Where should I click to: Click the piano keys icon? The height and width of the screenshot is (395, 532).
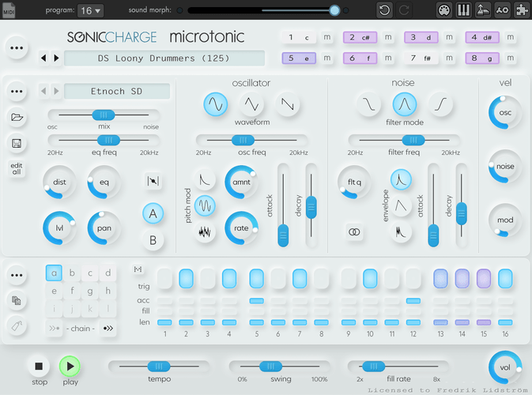[x=463, y=10]
